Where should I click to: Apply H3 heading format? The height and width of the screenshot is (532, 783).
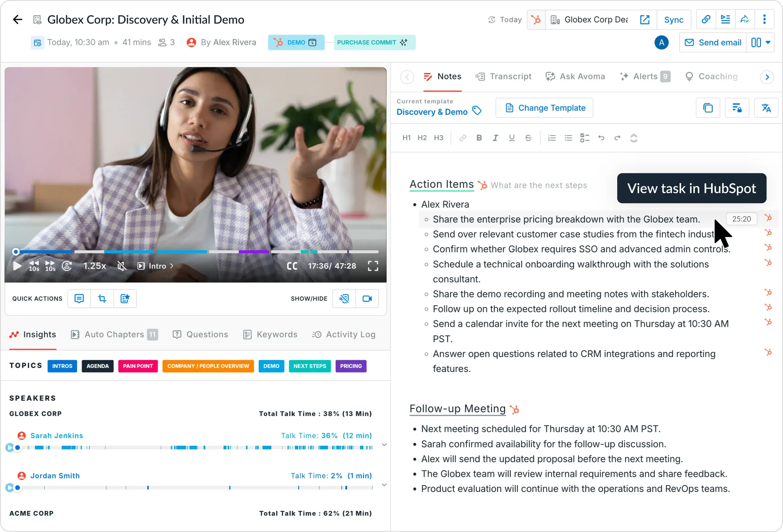point(438,138)
